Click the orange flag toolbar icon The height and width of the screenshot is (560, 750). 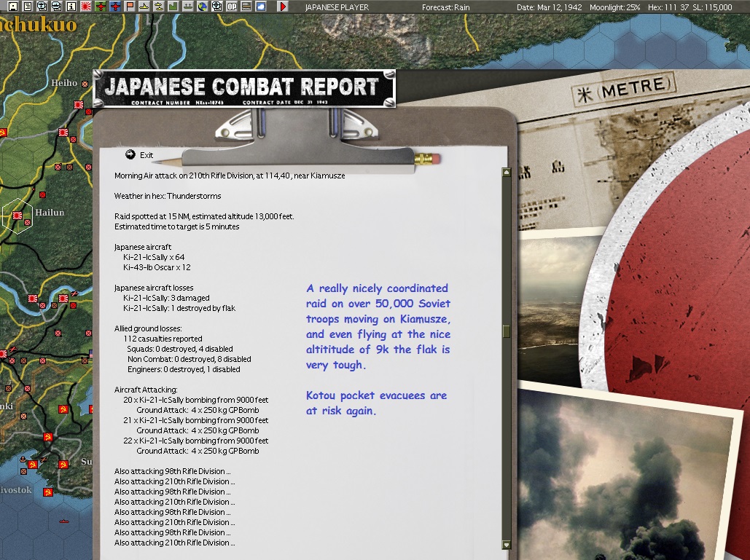click(x=130, y=7)
